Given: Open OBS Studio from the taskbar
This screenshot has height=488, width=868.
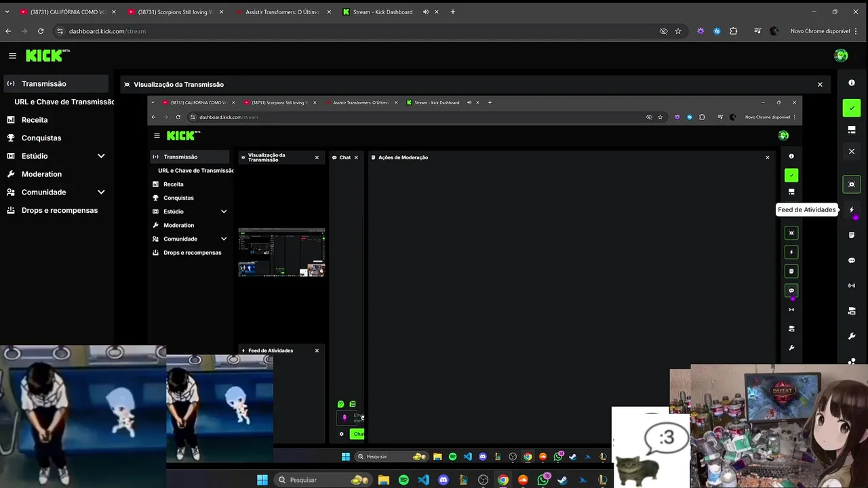Looking at the screenshot, I should (x=483, y=480).
